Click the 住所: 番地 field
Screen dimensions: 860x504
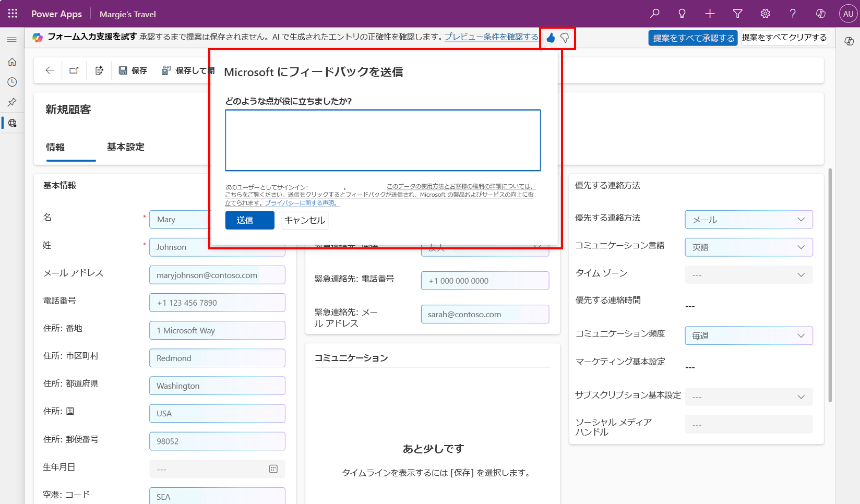[217, 330]
